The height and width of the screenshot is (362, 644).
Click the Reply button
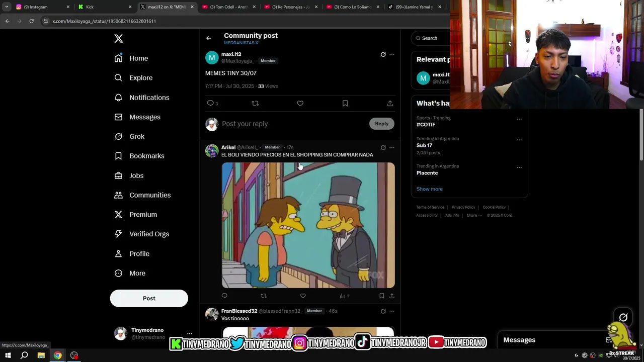pos(382,124)
